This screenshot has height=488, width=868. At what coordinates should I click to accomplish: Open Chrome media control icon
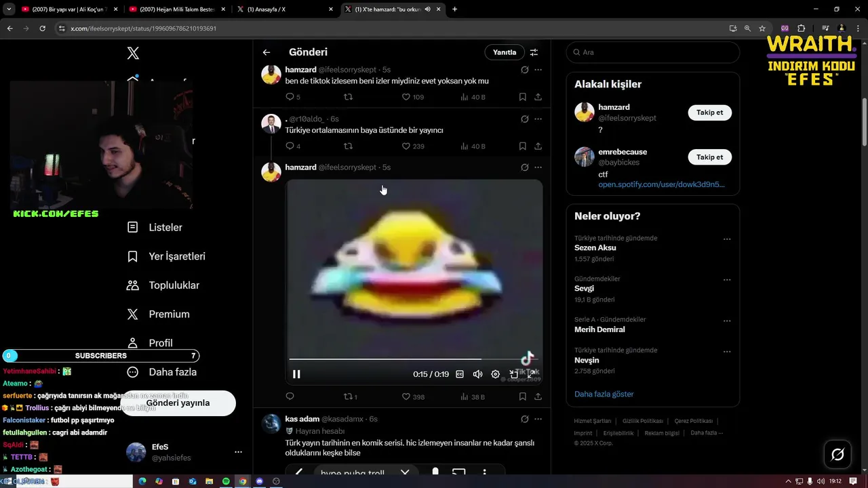pyautogui.click(x=827, y=28)
